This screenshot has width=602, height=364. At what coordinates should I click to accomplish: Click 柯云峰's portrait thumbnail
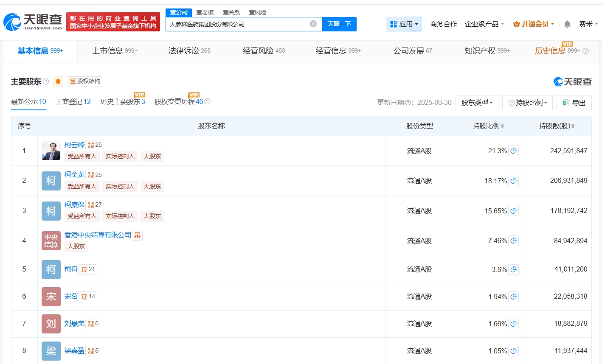[x=51, y=151]
